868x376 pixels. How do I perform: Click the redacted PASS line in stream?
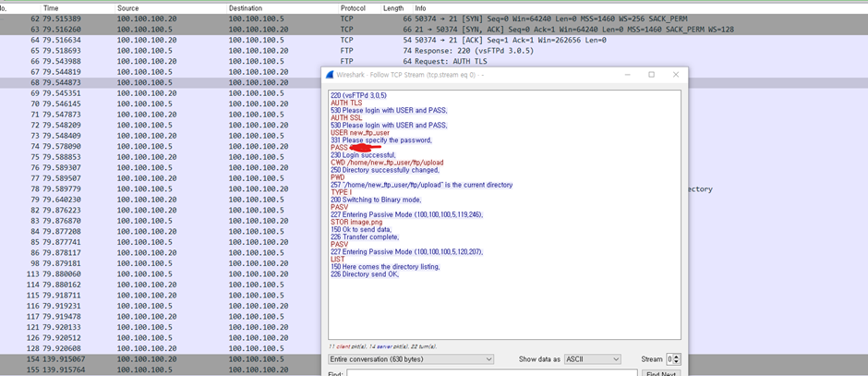[356, 148]
